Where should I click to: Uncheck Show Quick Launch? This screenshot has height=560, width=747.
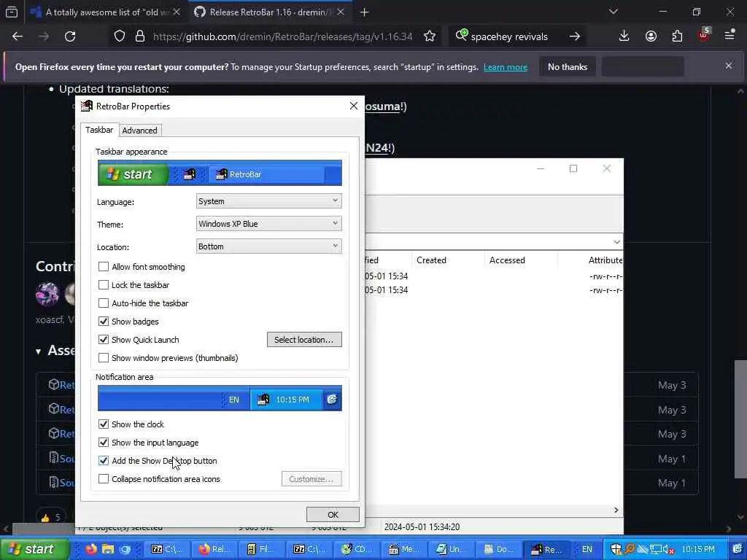click(104, 340)
